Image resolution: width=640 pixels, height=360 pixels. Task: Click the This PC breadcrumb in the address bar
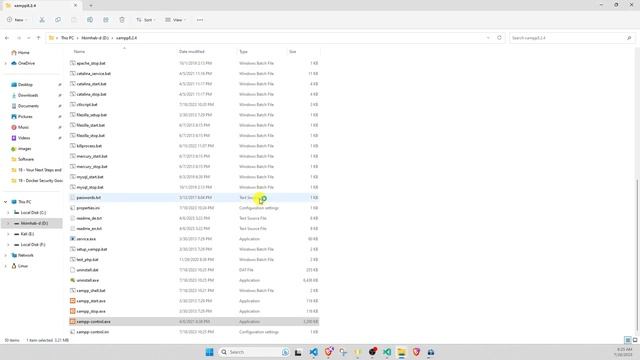pyautogui.click(x=67, y=38)
